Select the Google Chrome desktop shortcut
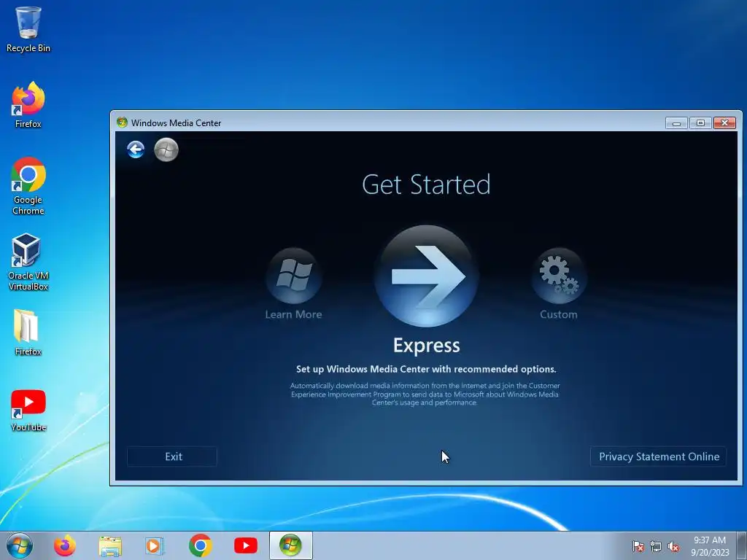The image size is (747, 560). point(28,186)
